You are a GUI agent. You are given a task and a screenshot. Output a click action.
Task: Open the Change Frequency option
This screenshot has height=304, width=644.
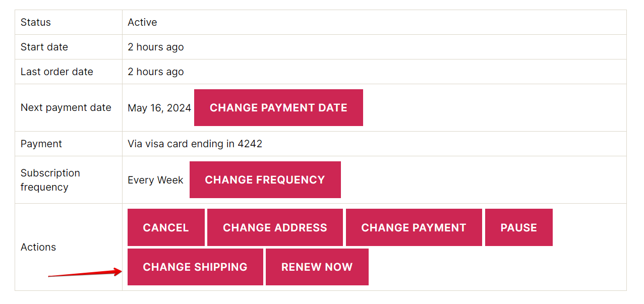[x=265, y=179]
